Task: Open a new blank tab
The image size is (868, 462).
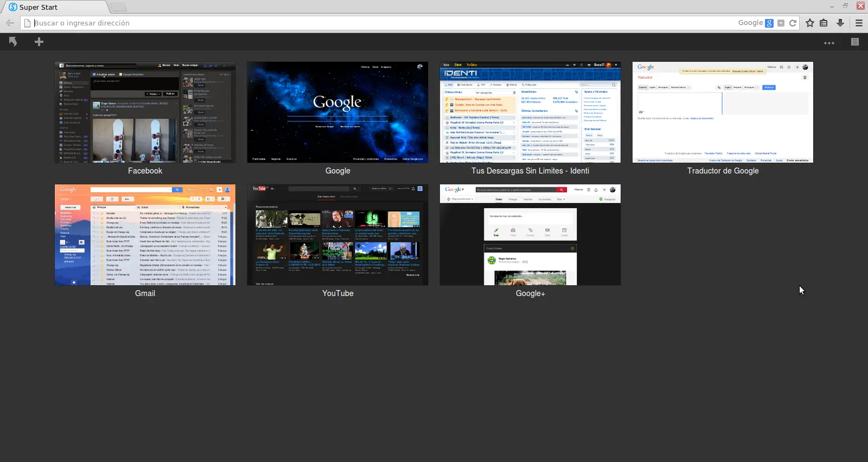Action: (118, 7)
